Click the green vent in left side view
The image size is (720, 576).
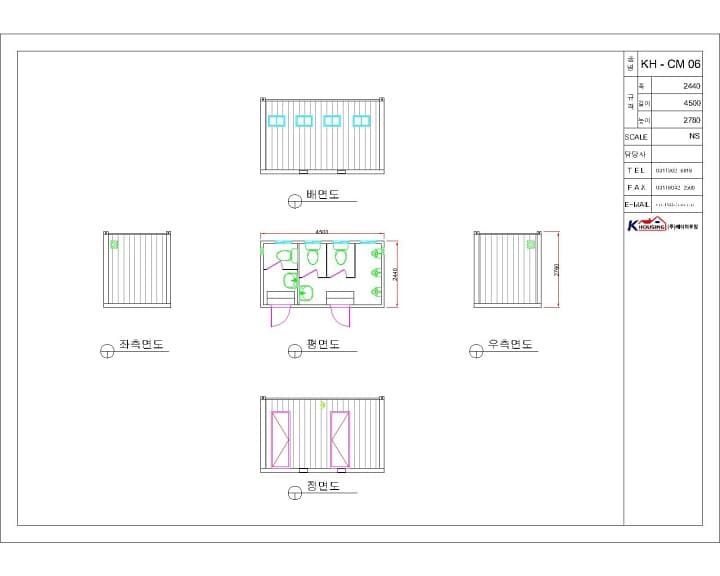click(x=114, y=244)
